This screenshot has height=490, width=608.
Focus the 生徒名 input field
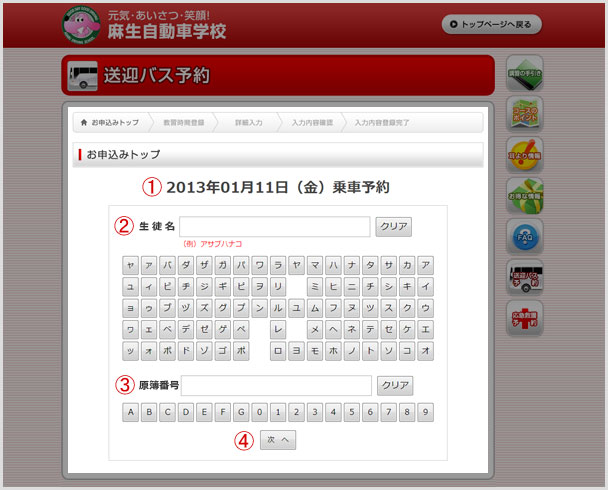click(x=275, y=226)
